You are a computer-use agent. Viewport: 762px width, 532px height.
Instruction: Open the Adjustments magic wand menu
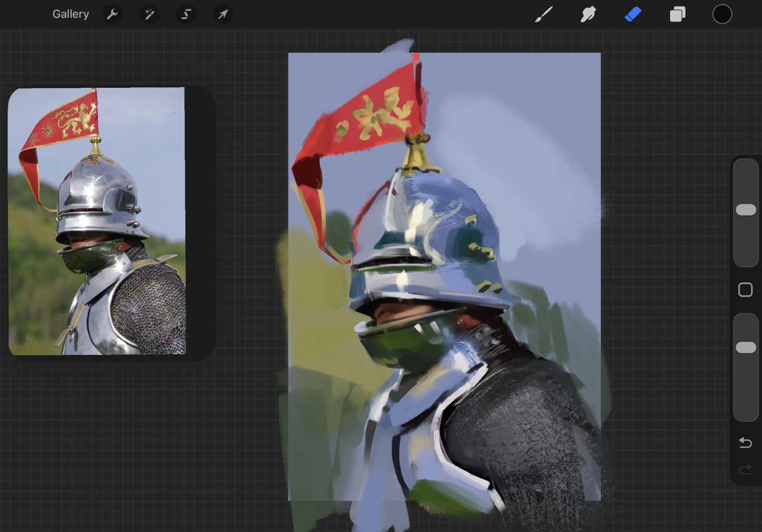click(149, 14)
